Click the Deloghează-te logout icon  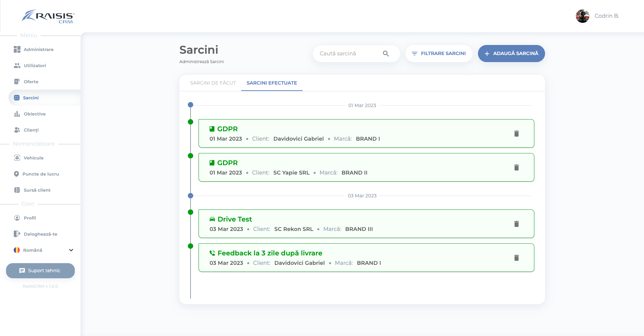17,234
